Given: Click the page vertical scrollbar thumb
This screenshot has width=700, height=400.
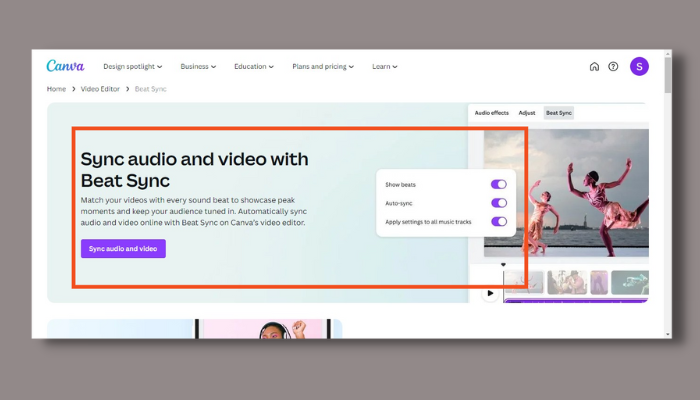Looking at the screenshot, I should 667,75.
